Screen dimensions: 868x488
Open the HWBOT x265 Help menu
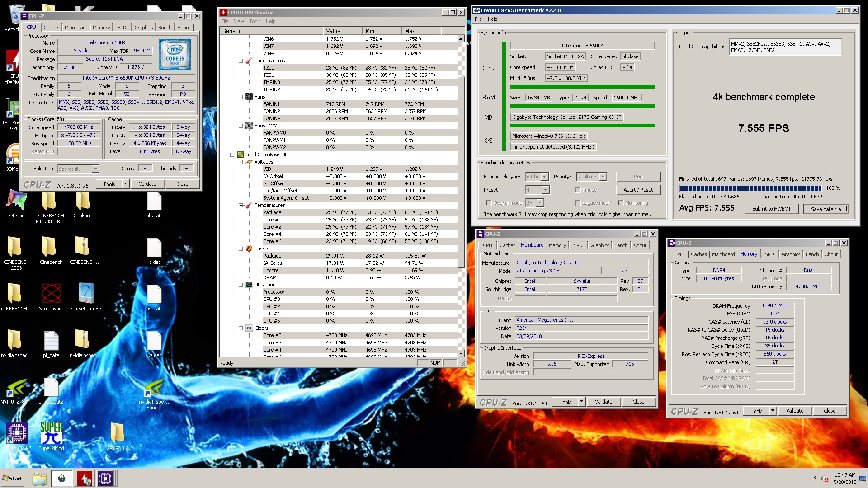pos(492,19)
